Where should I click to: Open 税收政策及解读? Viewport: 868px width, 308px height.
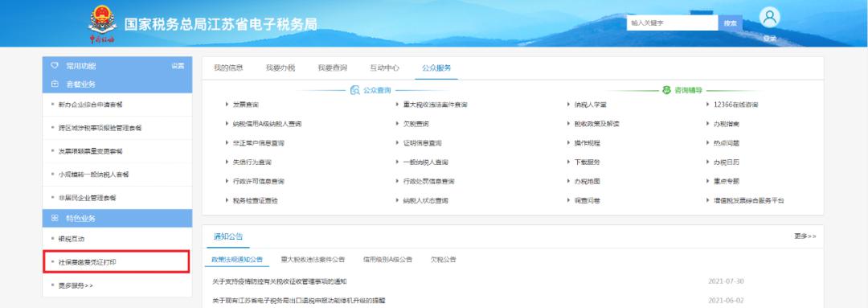point(596,124)
